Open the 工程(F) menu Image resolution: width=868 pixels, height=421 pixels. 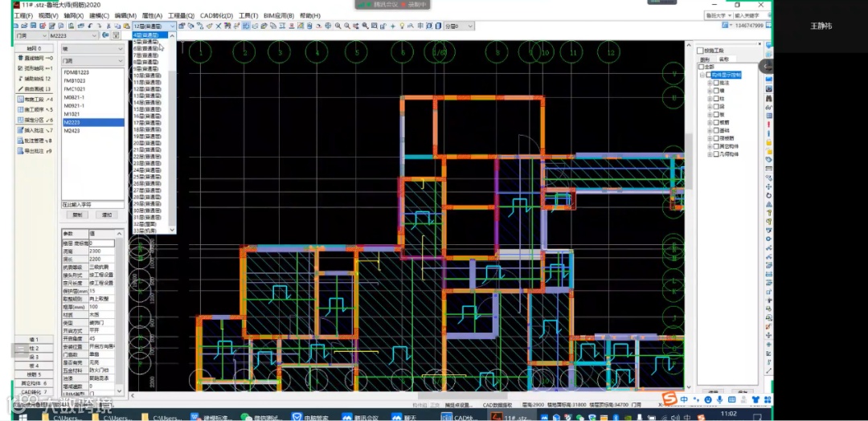pyautogui.click(x=23, y=15)
